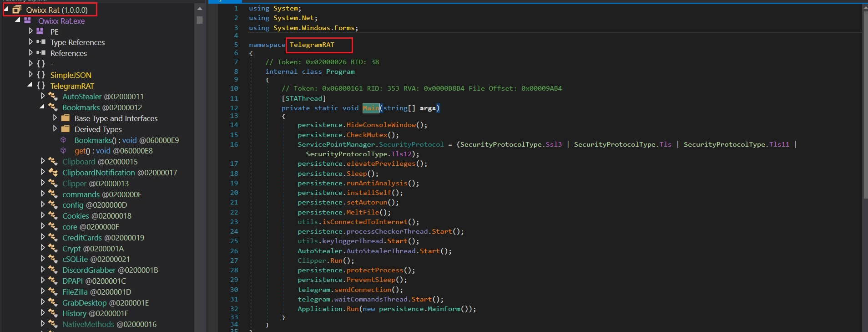Collapse the Qwixx Rat.exe module node
This screenshot has width=868, height=332.
[18, 20]
